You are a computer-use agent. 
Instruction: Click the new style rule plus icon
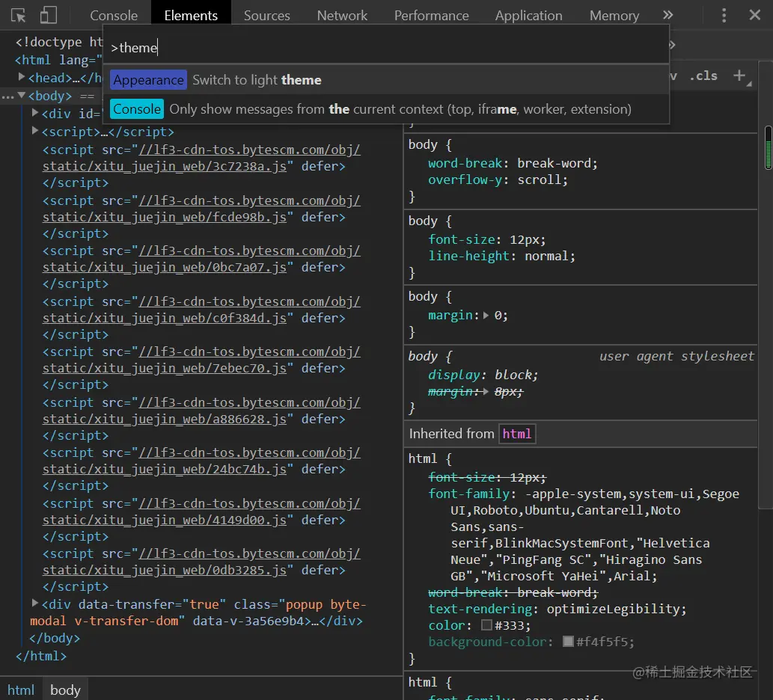[x=739, y=75]
